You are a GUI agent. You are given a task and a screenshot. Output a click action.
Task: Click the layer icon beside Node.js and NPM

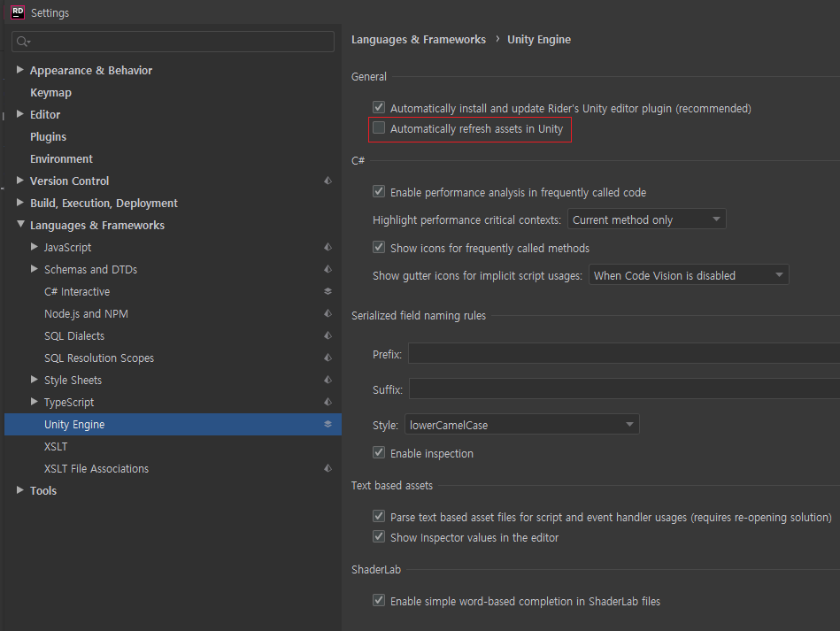click(x=328, y=313)
